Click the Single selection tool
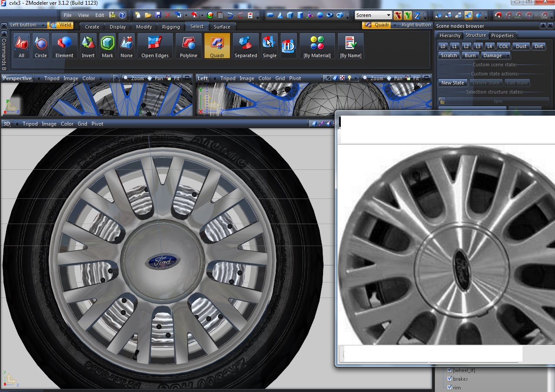The height and width of the screenshot is (392, 555). coord(269,46)
